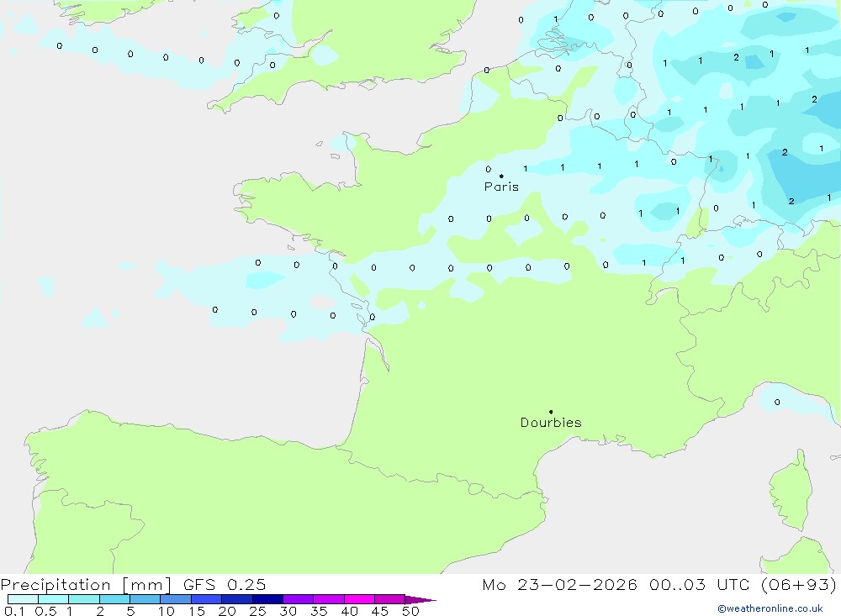Pick the 25–30 mm navy legend swatch
Image resolution: width=841 pixels, height=616 pixels.
pos(267,599)
